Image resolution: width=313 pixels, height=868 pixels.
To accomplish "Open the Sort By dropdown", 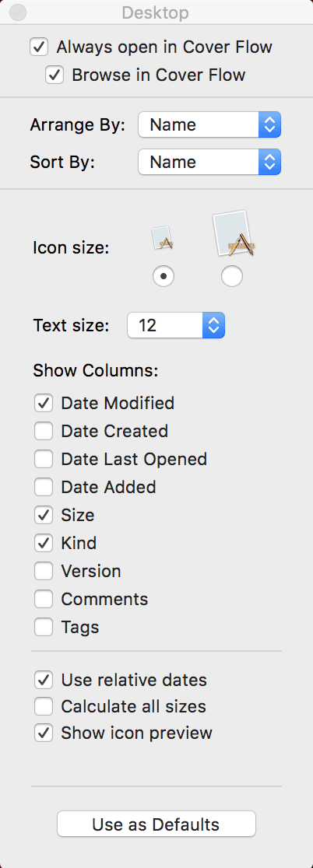I will point(209,162).
